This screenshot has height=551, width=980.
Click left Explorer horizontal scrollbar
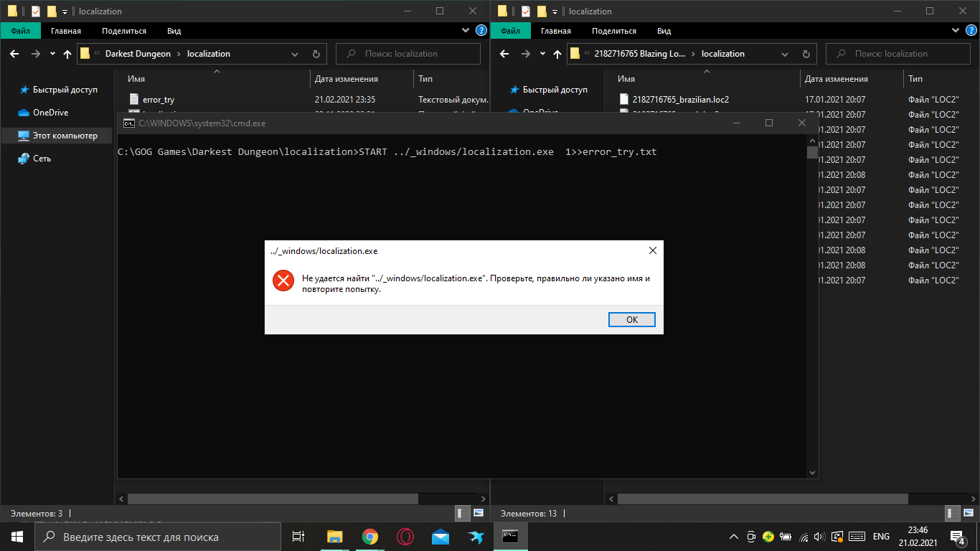tap(273, 499)
